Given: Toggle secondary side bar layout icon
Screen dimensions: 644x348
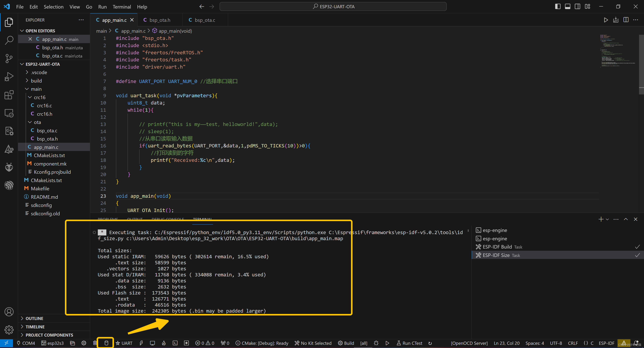Looking at the screenshot, I should [x=578, y=7].
